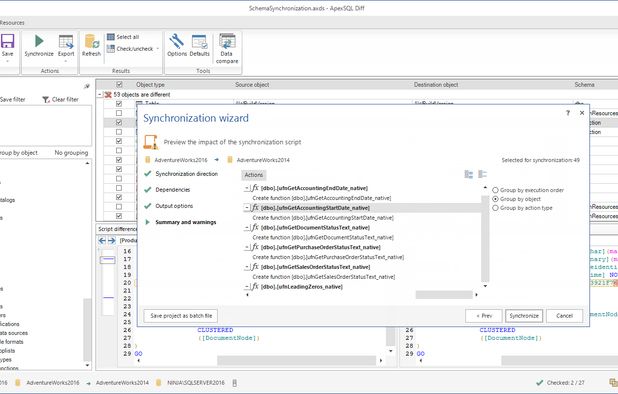Click Select all in the Results group
The image size is (618, 394).
tap(123, 37)
